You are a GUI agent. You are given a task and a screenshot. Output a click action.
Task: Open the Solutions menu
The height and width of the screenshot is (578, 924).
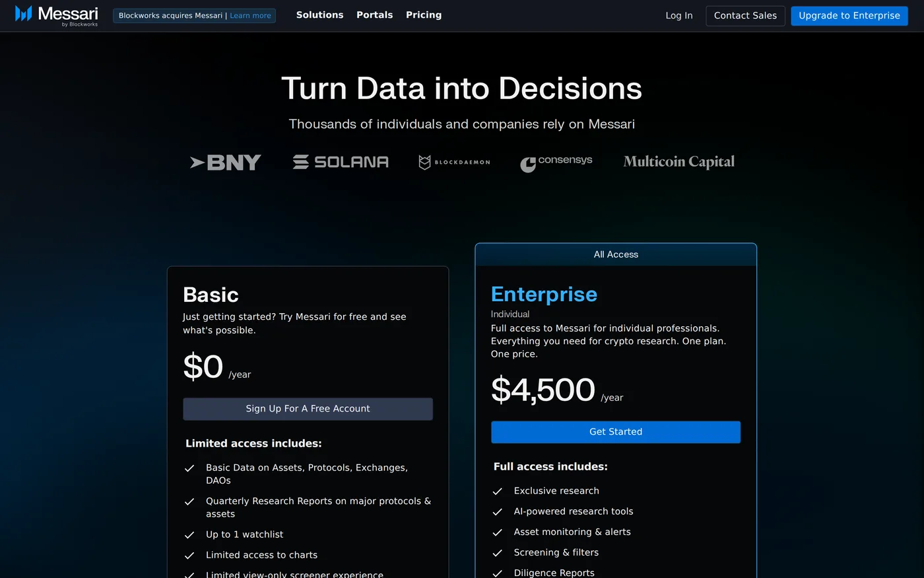[x=320, y=15]
